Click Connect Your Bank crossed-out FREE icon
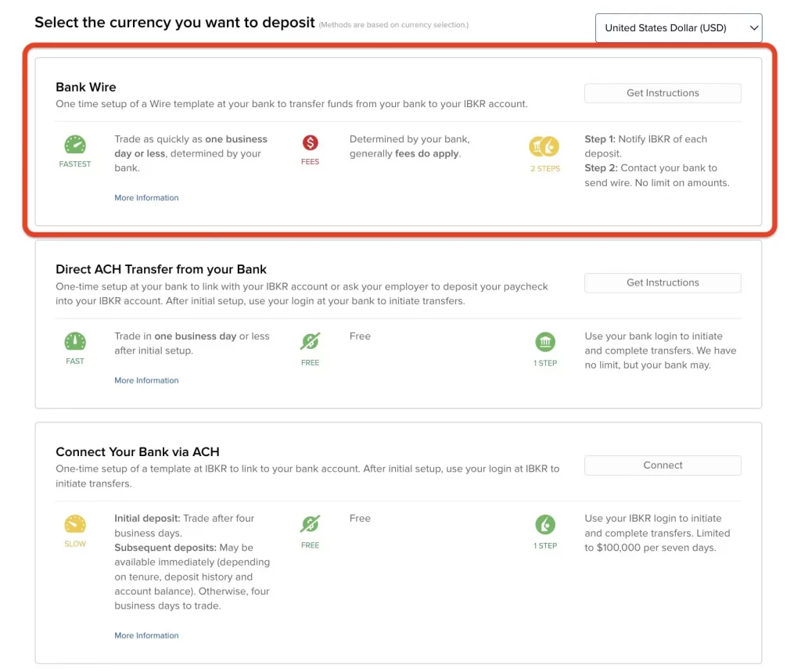This screenshot has height=672, width=801. point(311,524)
